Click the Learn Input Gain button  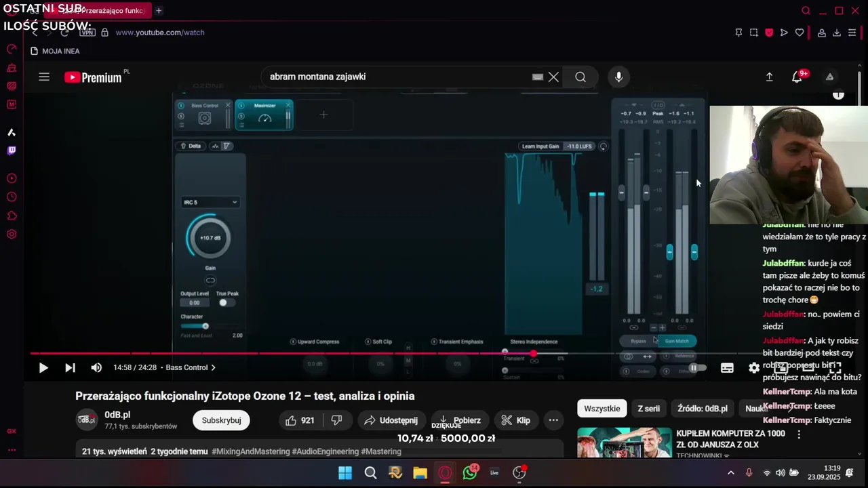pyautogui.click(x=540, y=146)
